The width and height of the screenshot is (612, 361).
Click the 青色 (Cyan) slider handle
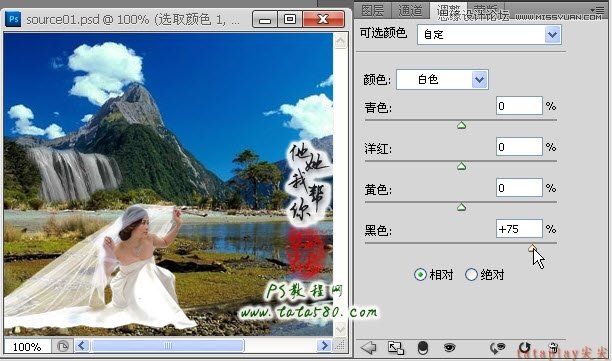pyautogui.click(x=461, y=125)
